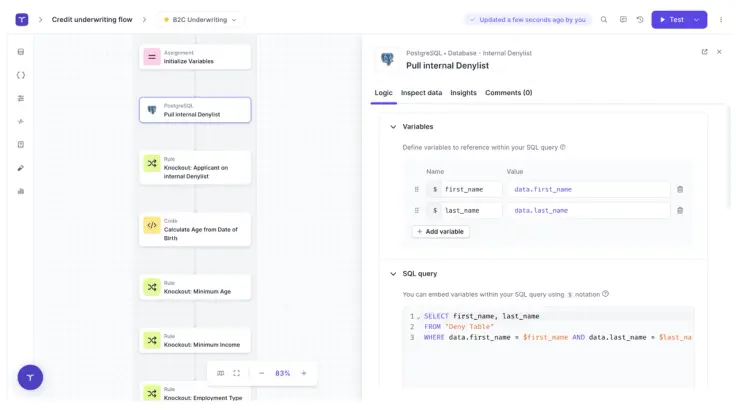
Task: Open the comments icon in top bar
Action: [623, 20]
